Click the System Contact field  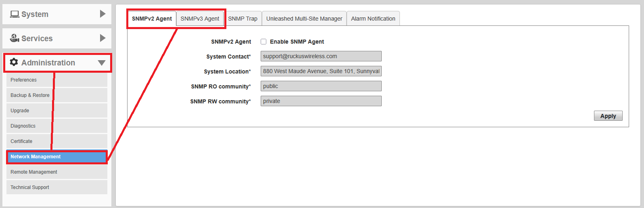coord(321,56)
